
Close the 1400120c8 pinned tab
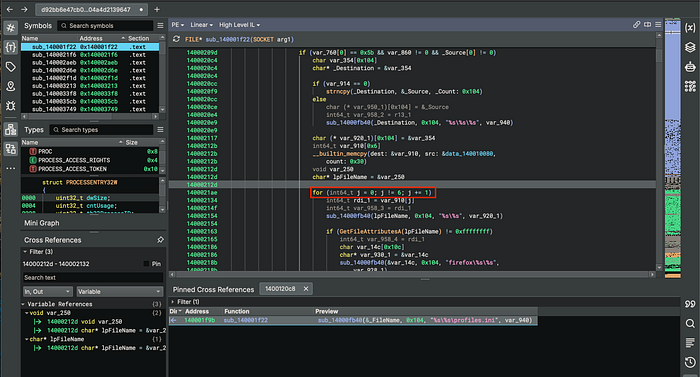pyautogui.click(x=306, y=289)
